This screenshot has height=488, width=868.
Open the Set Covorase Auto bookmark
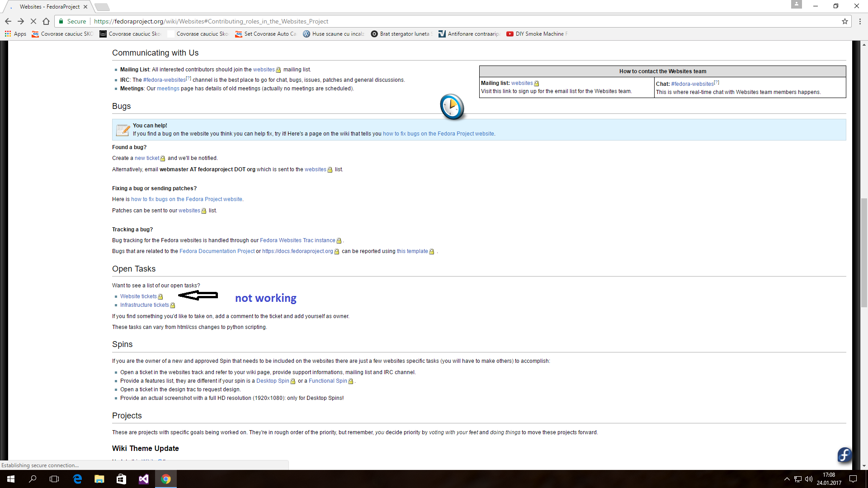pos(266,34)
